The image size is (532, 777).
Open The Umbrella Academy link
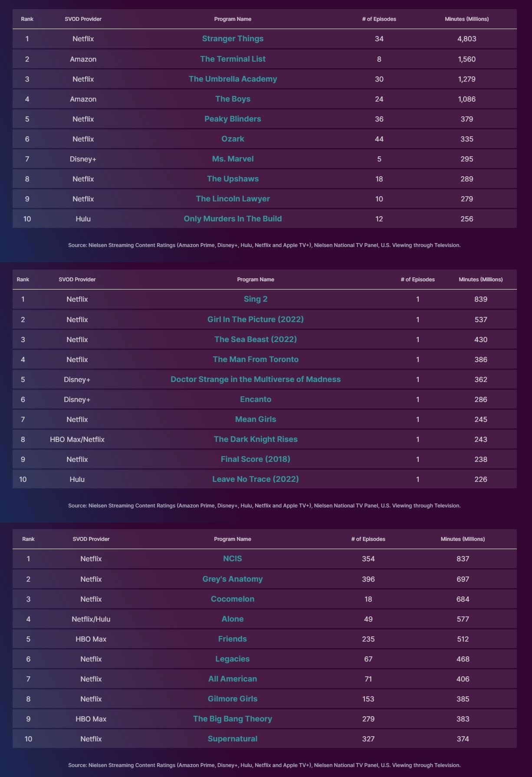(233, 79)
